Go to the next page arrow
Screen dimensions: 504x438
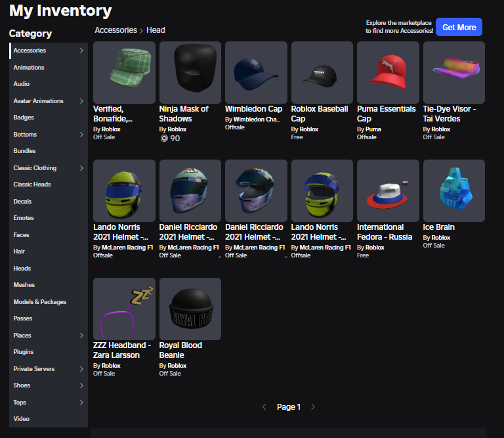click(313, 406)
